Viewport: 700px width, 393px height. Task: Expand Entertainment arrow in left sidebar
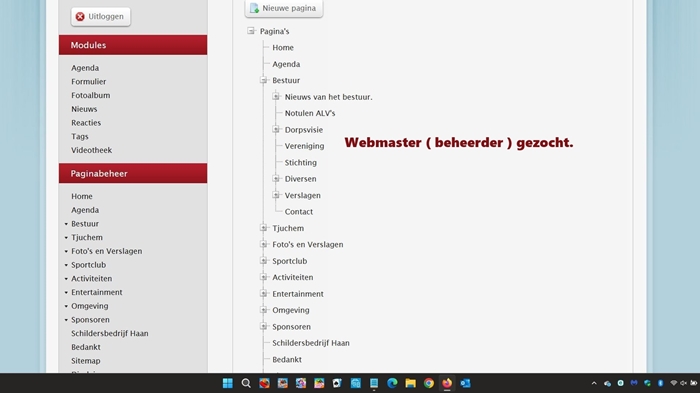pyautogui.click(x=66, y=293)
